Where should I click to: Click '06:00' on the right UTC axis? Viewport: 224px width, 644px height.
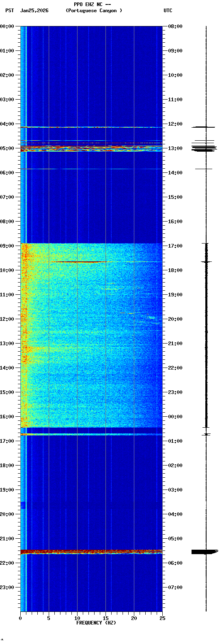point(175,563)
